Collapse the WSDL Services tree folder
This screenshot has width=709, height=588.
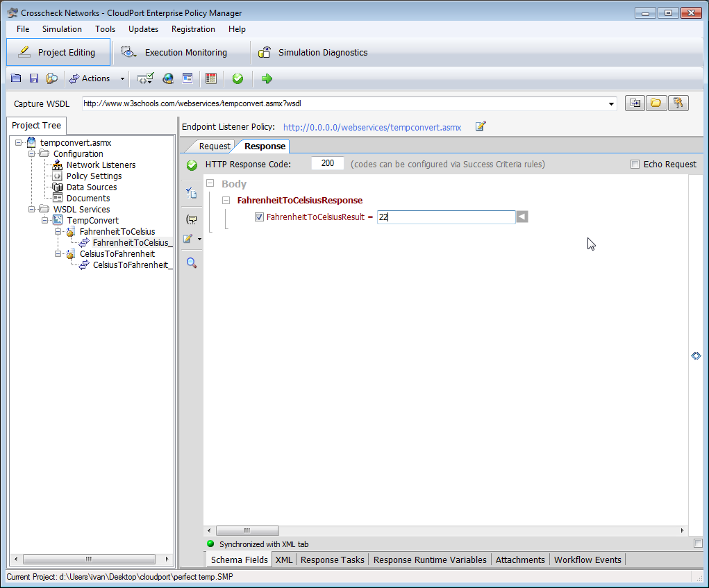pyautogui.click(x=32, y=209)
